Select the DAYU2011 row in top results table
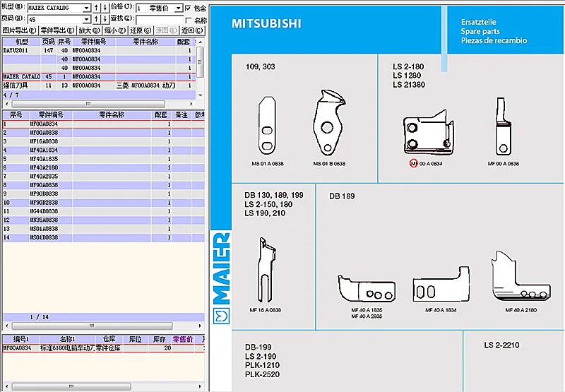This screenshot has width=565, height=392. pyautogui.click(x=99, y=50)
